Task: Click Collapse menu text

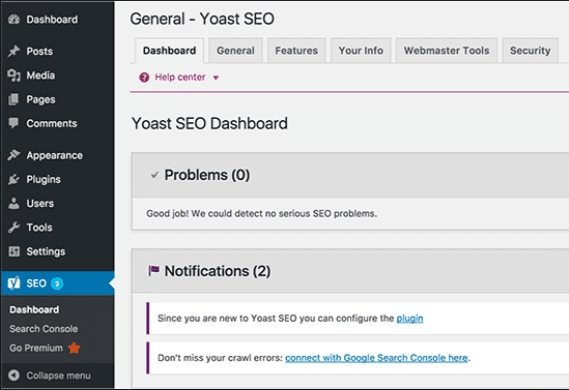Action: click(58, 375)
